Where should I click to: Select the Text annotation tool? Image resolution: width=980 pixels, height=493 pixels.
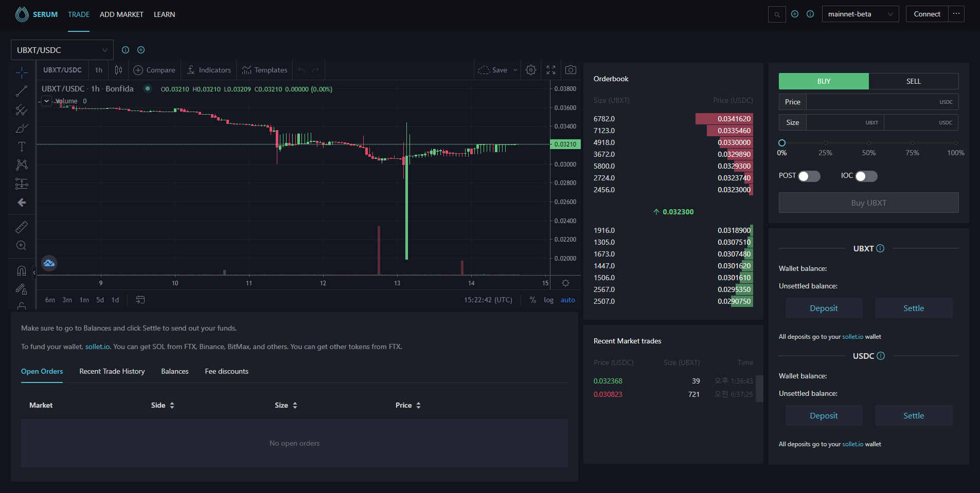click(22, 147)
